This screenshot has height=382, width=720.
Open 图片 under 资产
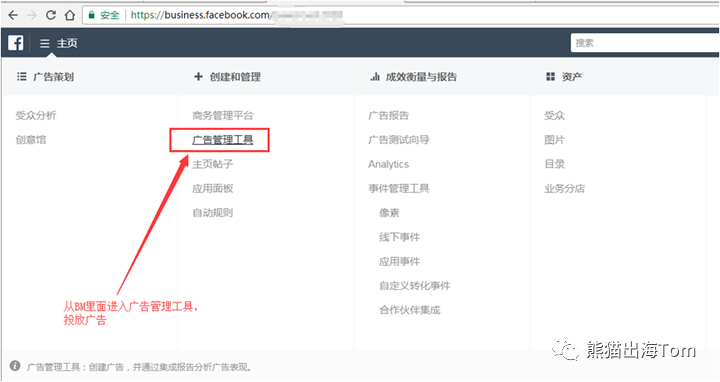(x=555, y=140)
